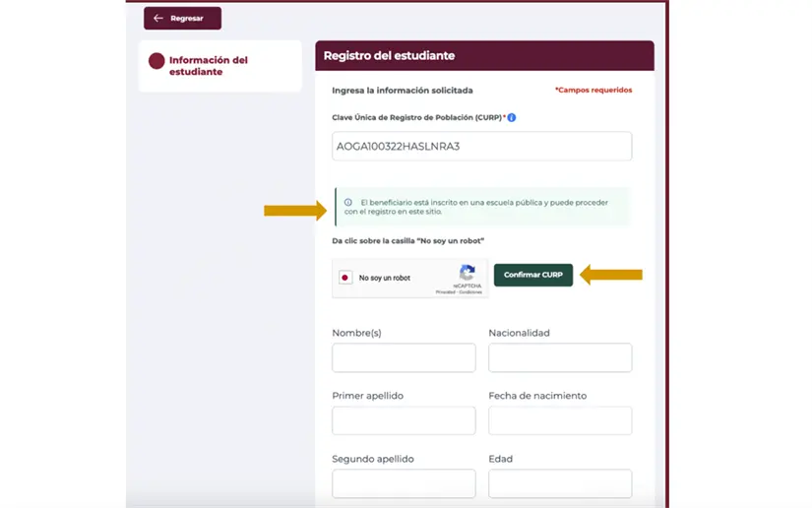
Task: Go back with the Regresar button
Action: (182, 19)
